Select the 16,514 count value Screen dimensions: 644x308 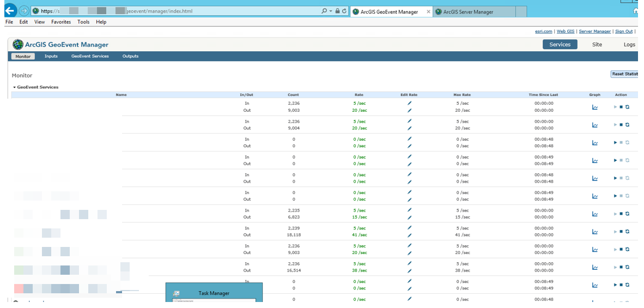tap(293, 270)
